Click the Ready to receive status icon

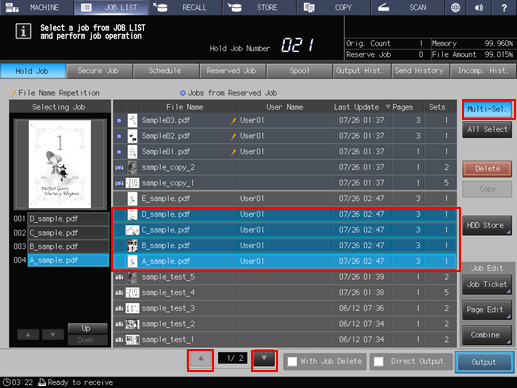click(42, 382)
